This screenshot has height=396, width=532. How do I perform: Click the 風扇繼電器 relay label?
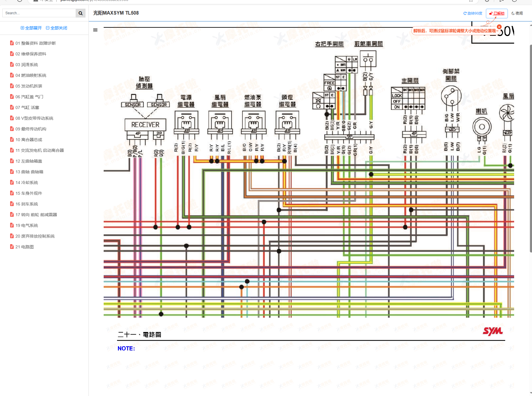[x=220, y=101]
